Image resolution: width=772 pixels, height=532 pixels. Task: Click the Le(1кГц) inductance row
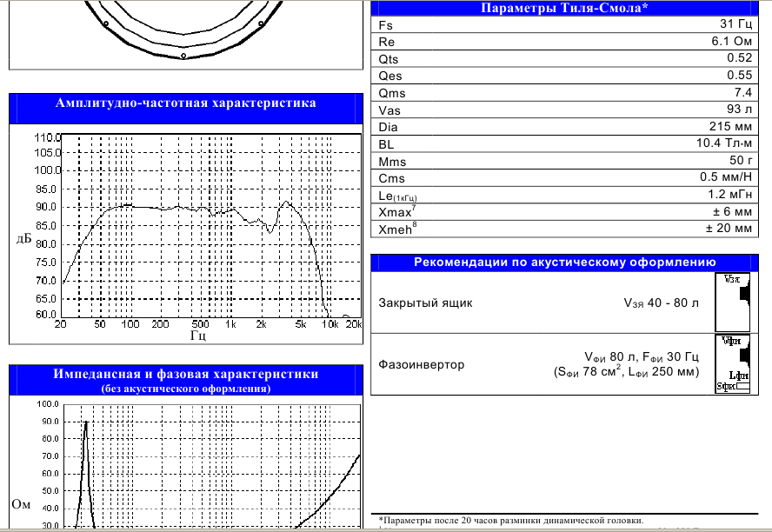[x=564, y=195]
